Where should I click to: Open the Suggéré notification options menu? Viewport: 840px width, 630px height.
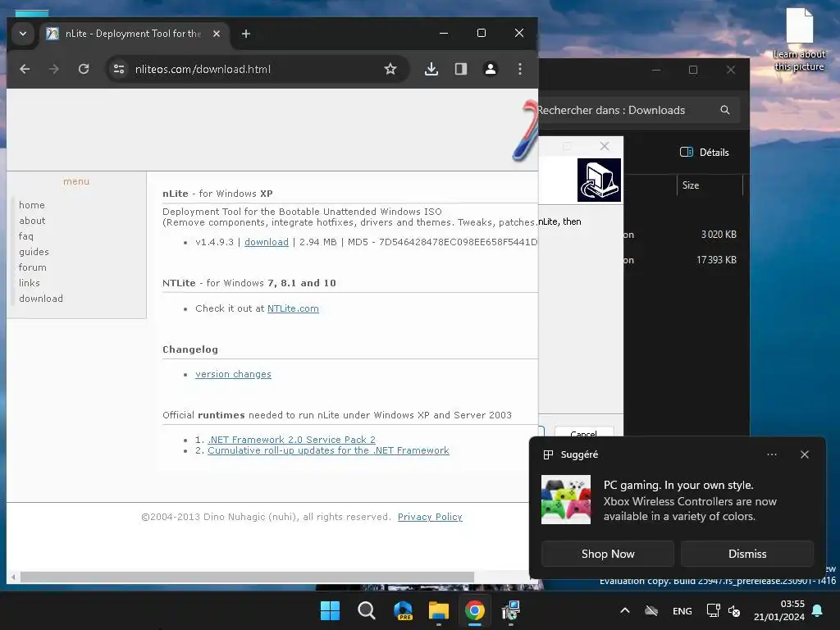(771, 454)
